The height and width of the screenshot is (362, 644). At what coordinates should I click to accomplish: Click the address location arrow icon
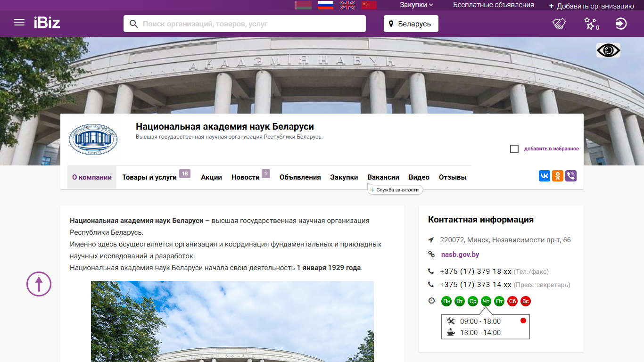[x=431, y=240]
